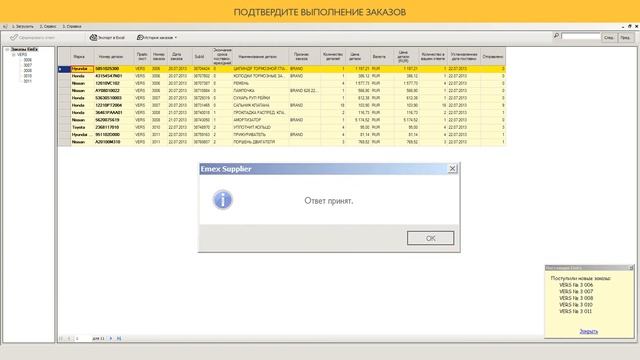Click the След. search button
The width and height of the screenshot is (640, 360).
609,38
